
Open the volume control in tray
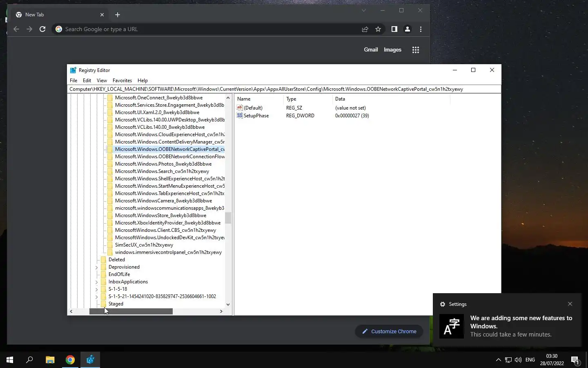point(518,360)
